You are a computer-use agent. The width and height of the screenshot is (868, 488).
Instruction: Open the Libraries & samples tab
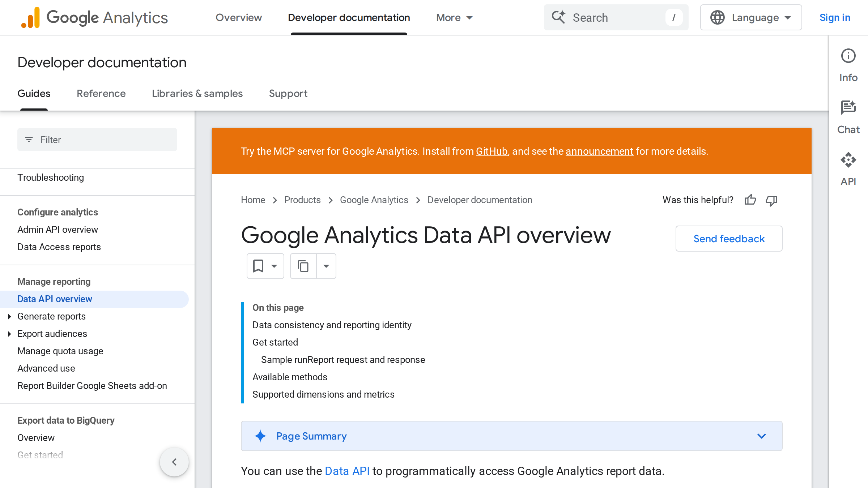click(197, 94)
